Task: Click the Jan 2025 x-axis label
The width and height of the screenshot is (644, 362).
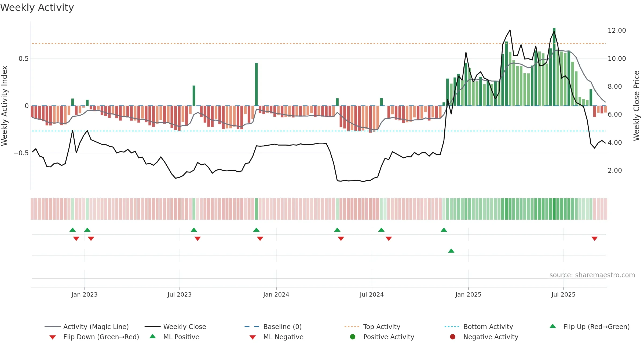Action: click(x=469, y=295)
